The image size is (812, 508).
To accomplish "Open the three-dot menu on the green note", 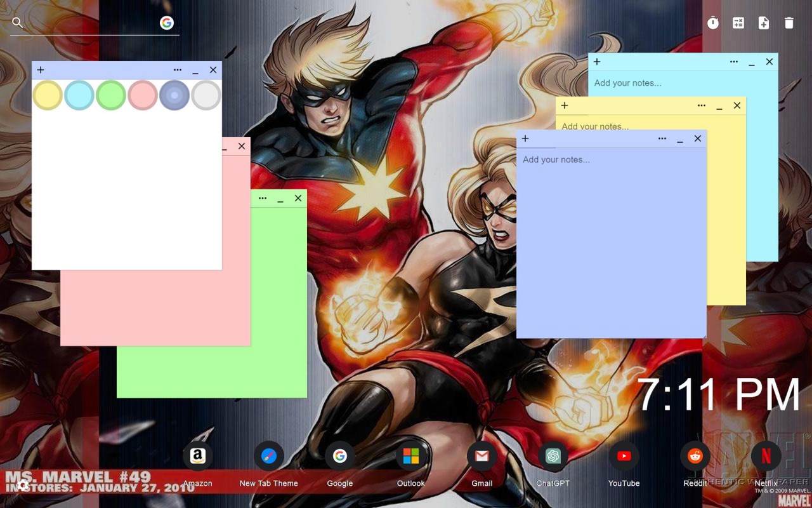I will (263, 198).
